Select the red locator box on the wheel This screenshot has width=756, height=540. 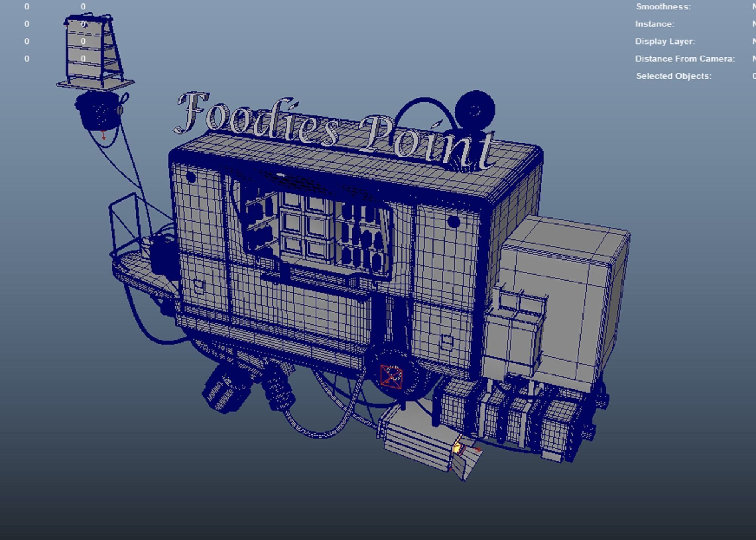(x=391, y=377)
